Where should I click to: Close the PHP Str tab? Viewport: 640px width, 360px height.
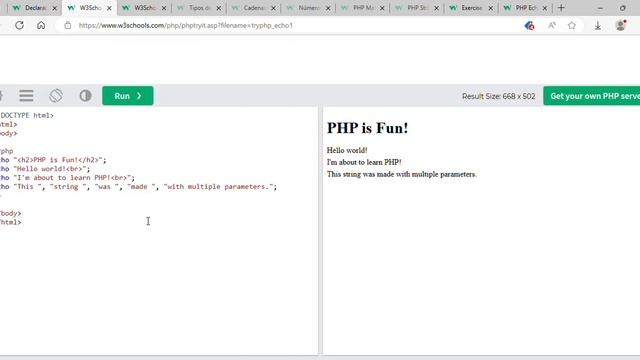coord(436,8)
